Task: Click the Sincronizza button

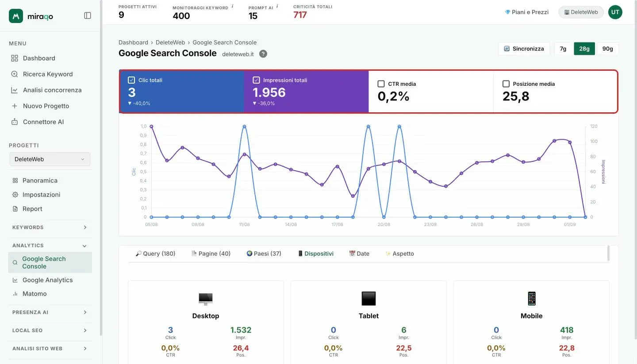Action: coord(524,49)
